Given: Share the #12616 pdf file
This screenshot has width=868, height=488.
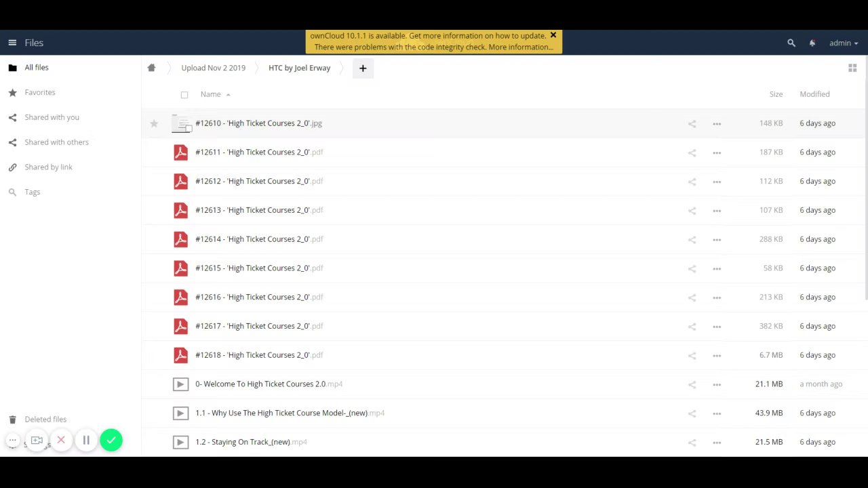Looking at the screenshot, I should [692, 298].
